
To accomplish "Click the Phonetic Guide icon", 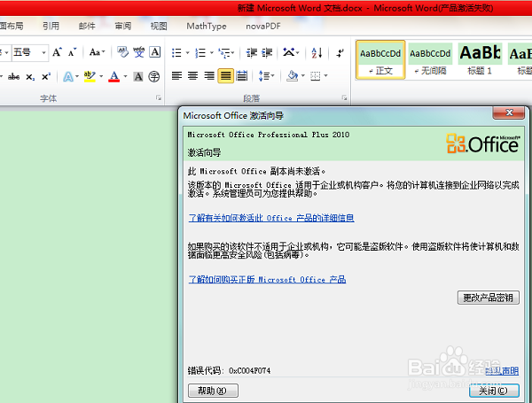I will tap(139, 52).
